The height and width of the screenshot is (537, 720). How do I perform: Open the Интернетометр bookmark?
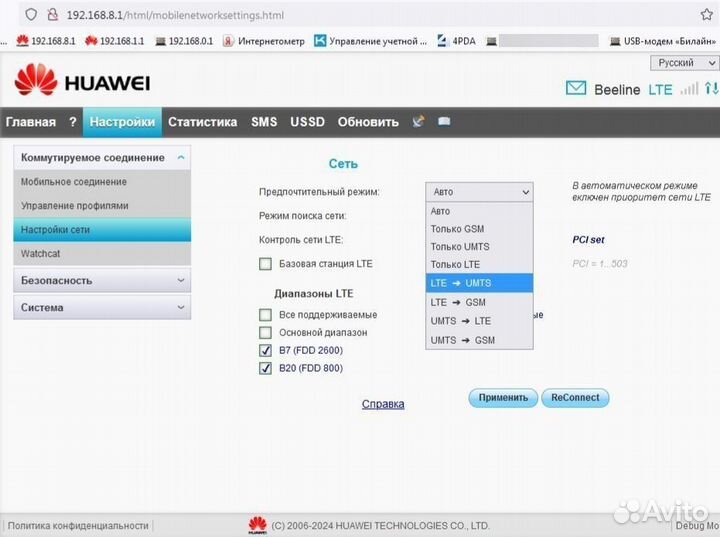point(263,41)
